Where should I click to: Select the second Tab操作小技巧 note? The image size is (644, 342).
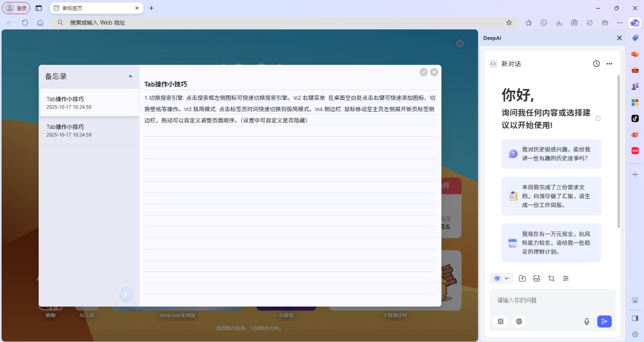tap(89, 130)
